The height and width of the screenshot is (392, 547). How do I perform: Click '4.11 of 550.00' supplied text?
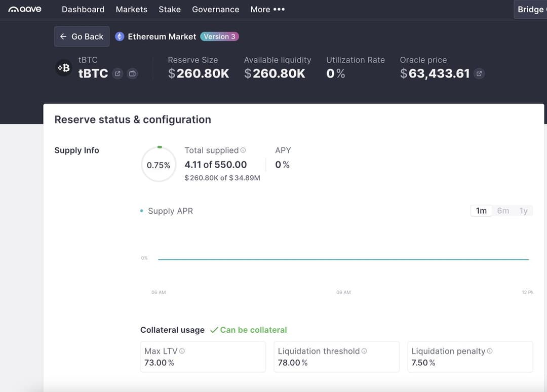click(x=216, y=165)
